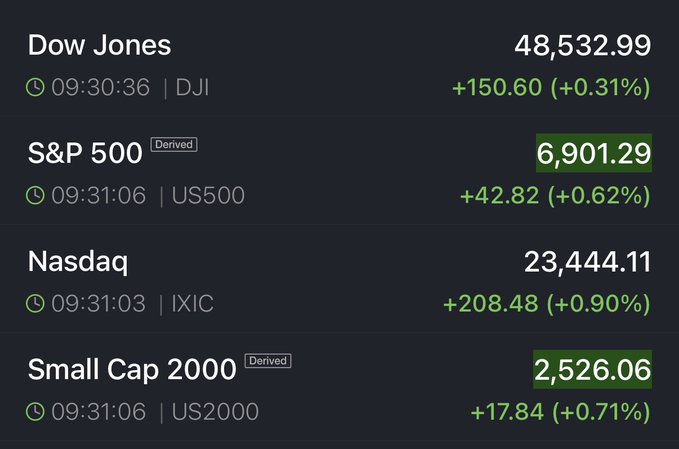
Task: Tap the Derived badge next to Small Cap 2000
Action: pyautogui.click(x=267, y=361)
